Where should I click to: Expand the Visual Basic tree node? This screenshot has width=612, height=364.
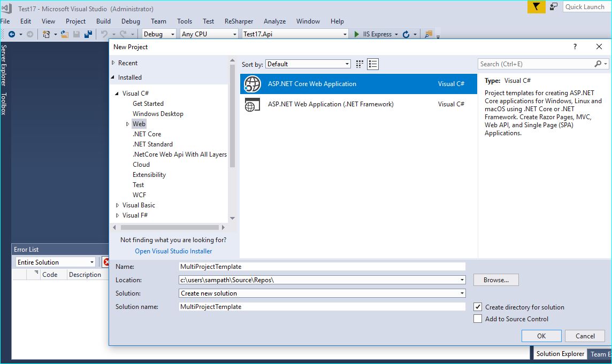pyautogui.click(x=118, y=205)
